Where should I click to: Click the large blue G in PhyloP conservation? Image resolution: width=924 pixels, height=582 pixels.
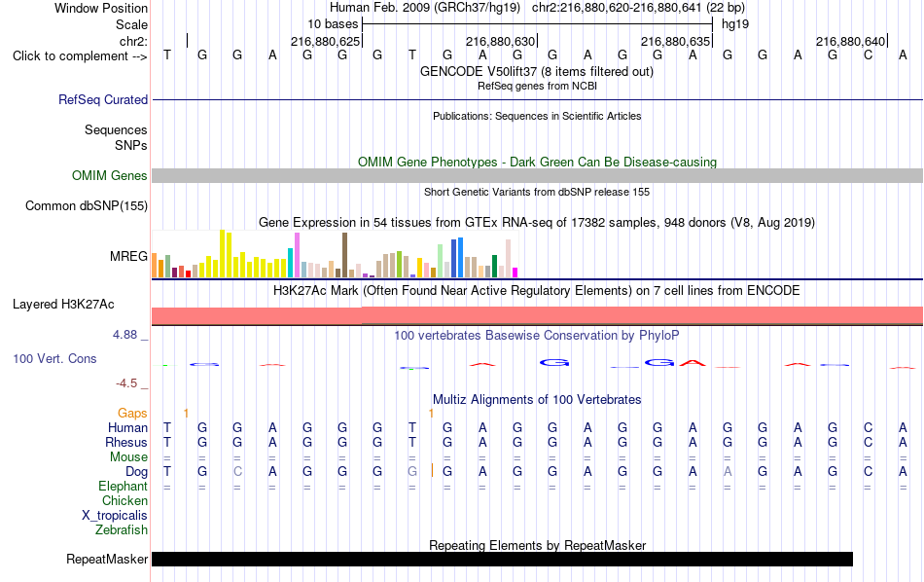point(554,363)
